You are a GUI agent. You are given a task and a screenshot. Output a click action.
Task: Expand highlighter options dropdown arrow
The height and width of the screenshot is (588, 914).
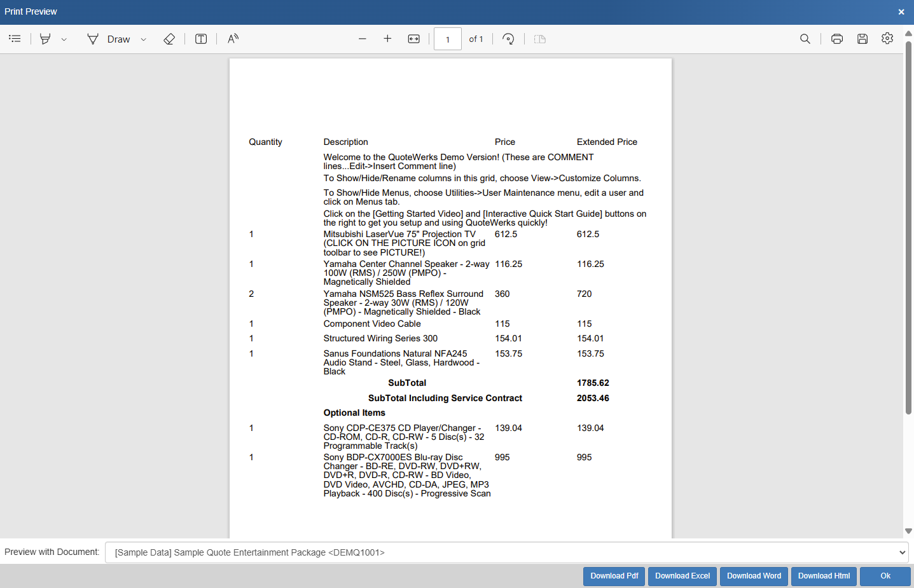pyautogui.click(x=64, y=39)
